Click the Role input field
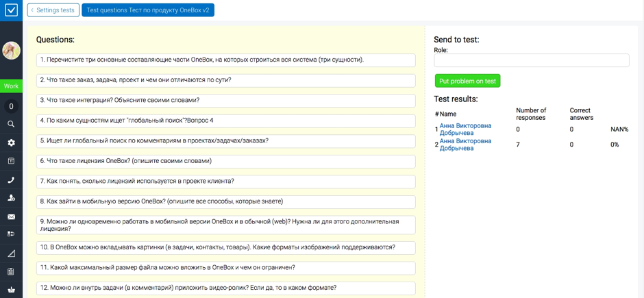644x298 pixels. tap(531, 60)
